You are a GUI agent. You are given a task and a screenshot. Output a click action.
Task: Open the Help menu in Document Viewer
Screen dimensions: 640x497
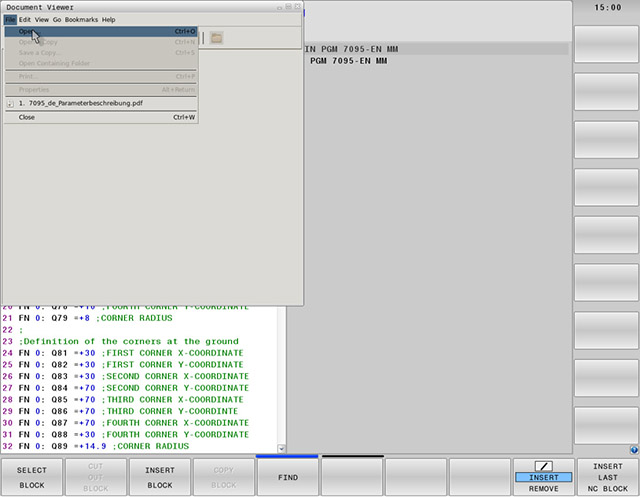pyautogui.click(x=109, y=20)
